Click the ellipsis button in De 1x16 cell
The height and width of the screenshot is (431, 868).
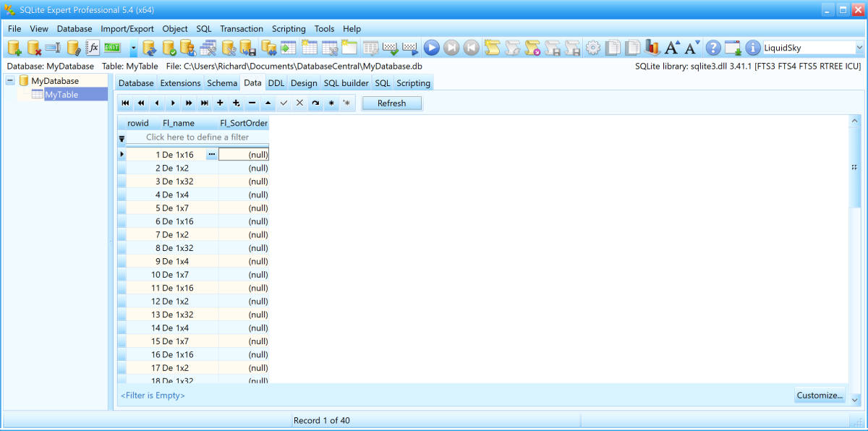tap(211, 155)
